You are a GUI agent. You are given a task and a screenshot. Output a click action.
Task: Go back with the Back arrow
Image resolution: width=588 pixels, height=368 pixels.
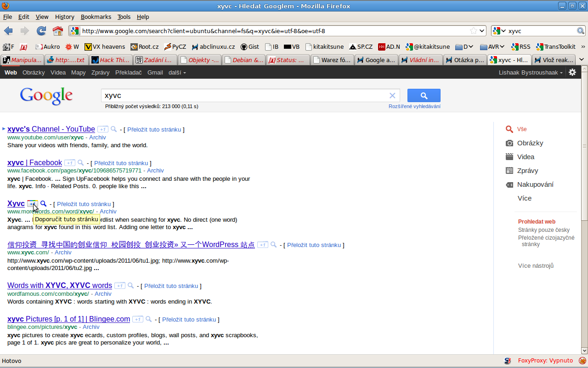point(8,31)
